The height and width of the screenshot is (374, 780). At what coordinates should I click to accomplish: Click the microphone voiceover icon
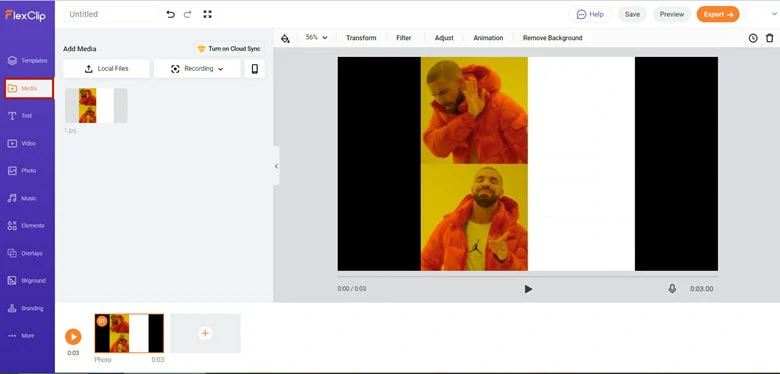(x=672, y=288)
